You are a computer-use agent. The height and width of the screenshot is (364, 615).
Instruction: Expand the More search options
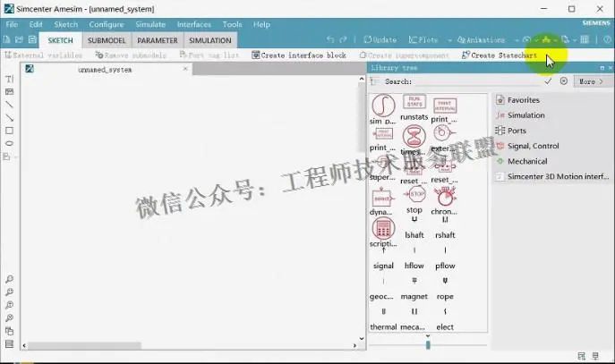591,81
